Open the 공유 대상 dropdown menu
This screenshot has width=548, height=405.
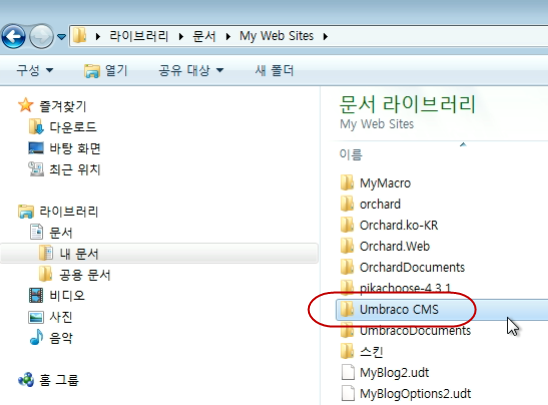(191, 70)
